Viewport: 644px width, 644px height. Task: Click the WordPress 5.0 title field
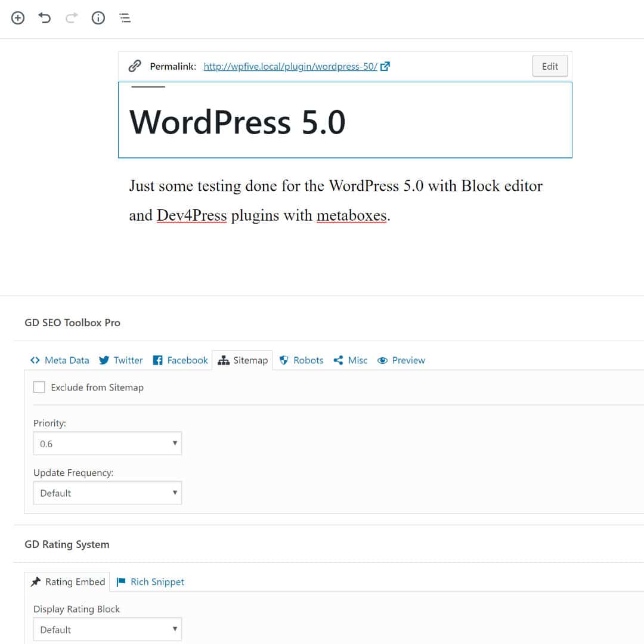coord(345,120)
